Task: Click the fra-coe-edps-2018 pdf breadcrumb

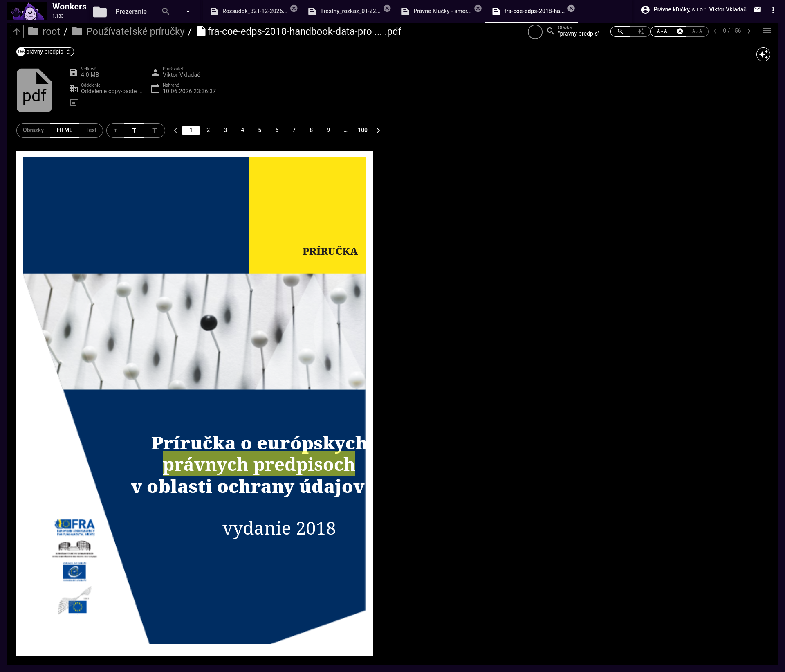Action: coord(299,31)
